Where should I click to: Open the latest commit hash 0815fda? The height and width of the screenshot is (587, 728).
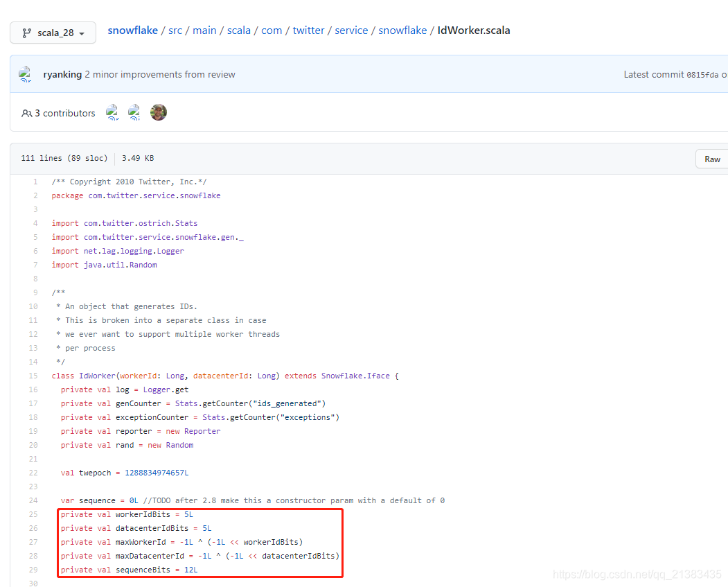(702, 75)
